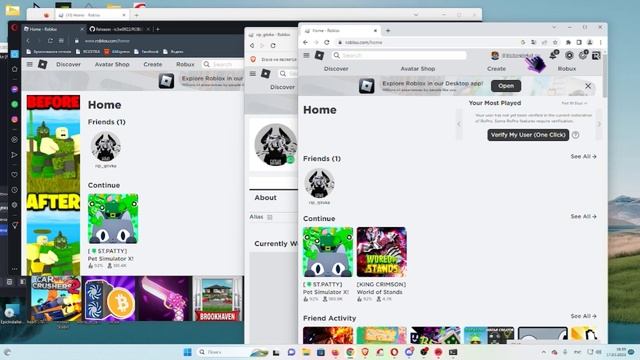Open Chrome three-dot menu
The height and width of the screenshot is (360, 640).
[600, 42]
